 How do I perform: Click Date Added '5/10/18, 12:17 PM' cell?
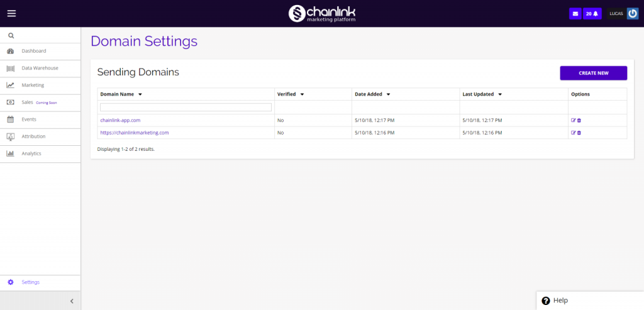(375, 120)
